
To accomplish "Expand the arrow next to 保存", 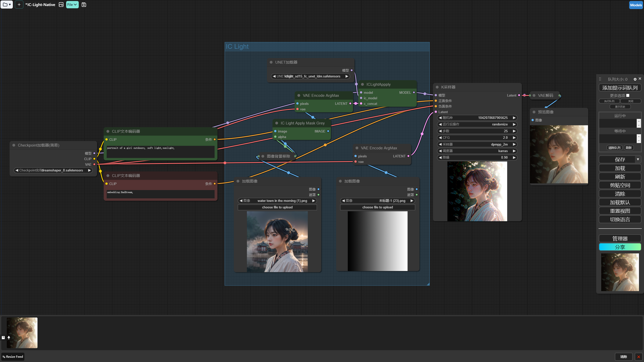I will pyautogui.click(x=638, y=159).
